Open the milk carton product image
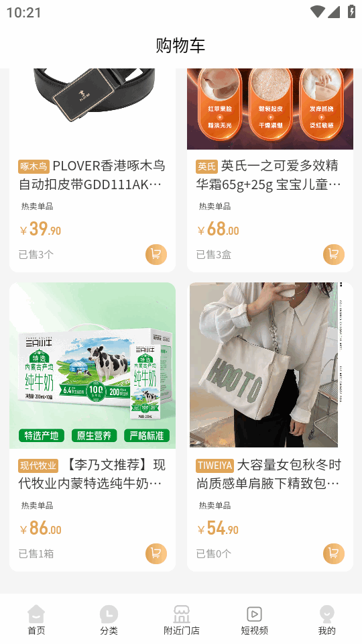 click(x=93, y=366)
